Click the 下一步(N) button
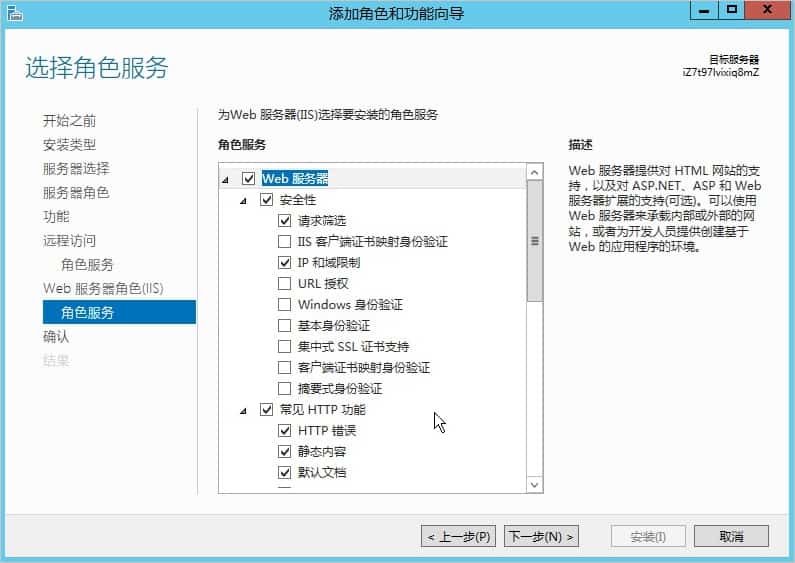 [541, 537]
